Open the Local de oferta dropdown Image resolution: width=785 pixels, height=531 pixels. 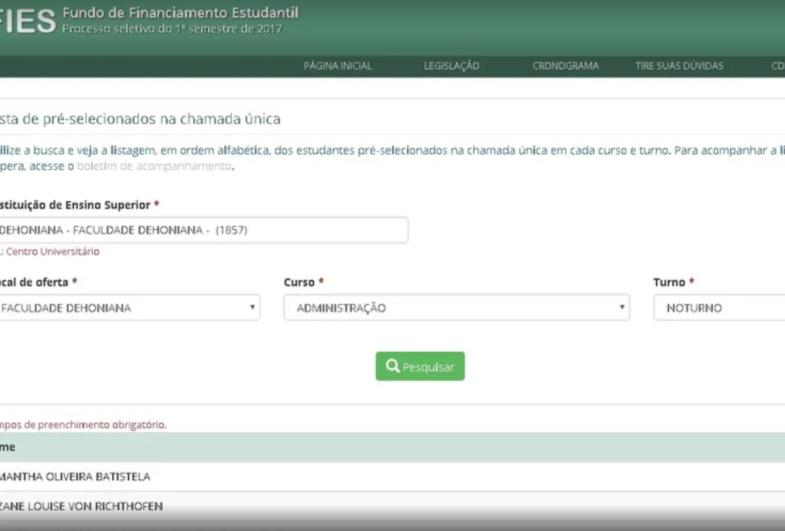130,308
